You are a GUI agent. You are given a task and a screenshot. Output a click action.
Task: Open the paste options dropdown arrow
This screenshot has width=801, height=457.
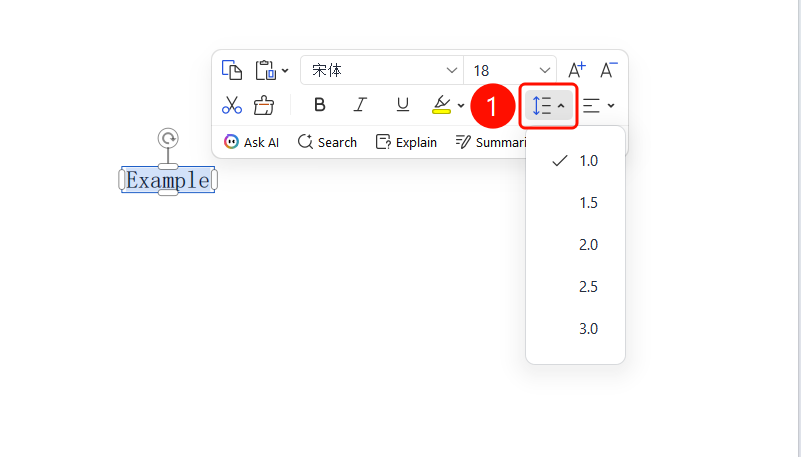pyautogui.click(x=285, y=71)
